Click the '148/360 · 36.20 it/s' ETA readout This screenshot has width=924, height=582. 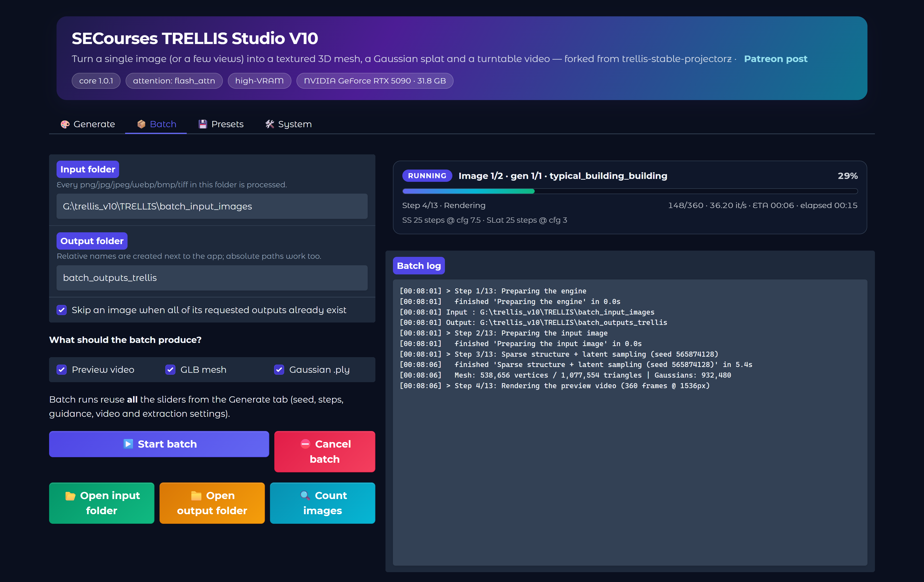(x=763, y=205)
